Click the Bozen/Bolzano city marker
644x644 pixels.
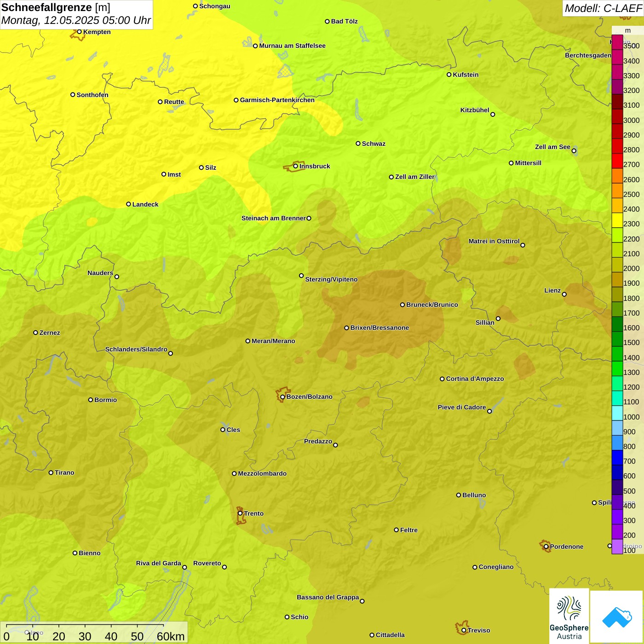pos(282,397)
